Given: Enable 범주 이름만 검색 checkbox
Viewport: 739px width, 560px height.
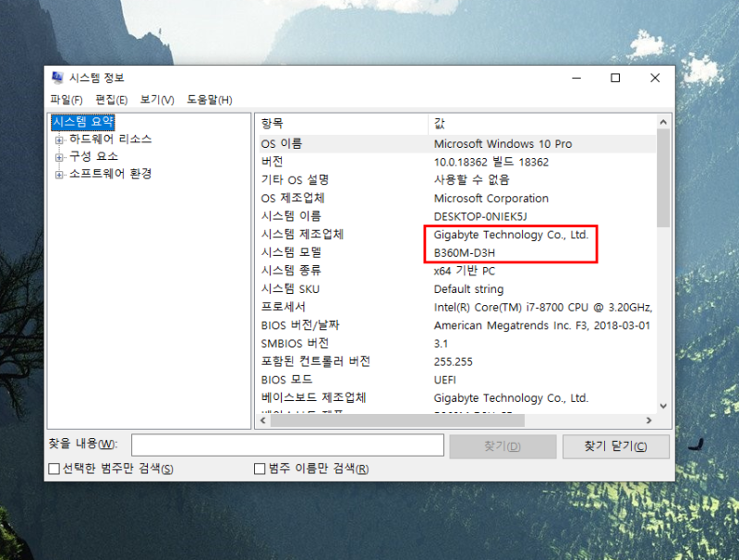Looking at the screenshot, I should (260, 469).
